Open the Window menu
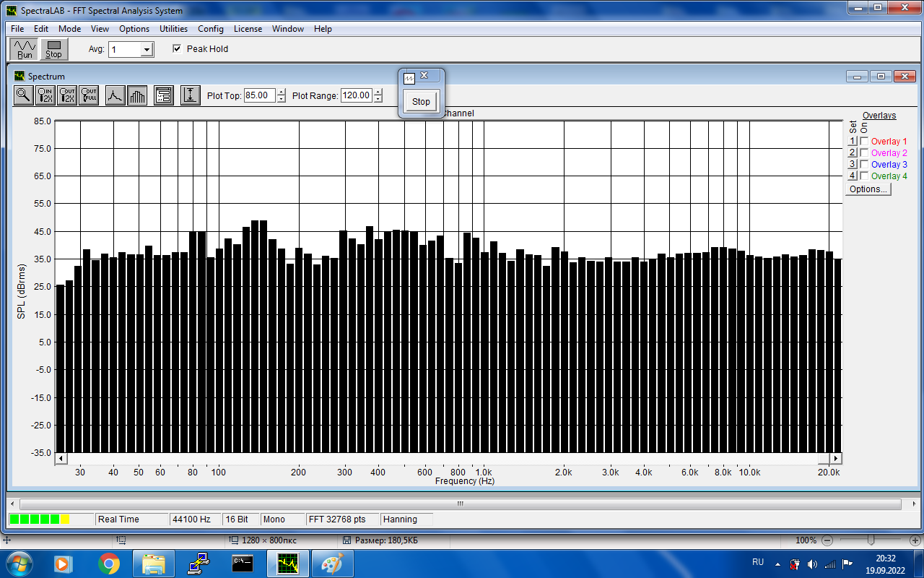This screenshot has height=578, width=924. [x=288, y=29]
